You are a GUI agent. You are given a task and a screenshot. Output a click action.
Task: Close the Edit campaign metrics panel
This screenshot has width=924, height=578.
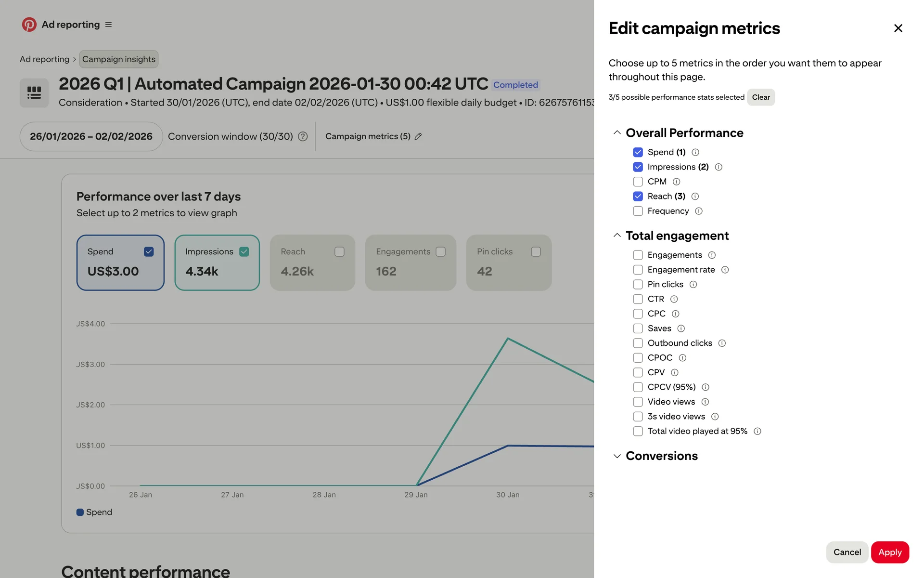[898, 28]
